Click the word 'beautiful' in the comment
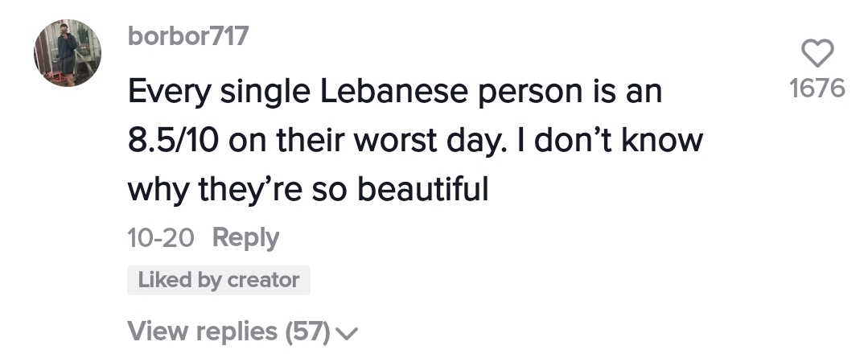The image size is (868, 358). [422, 189]
